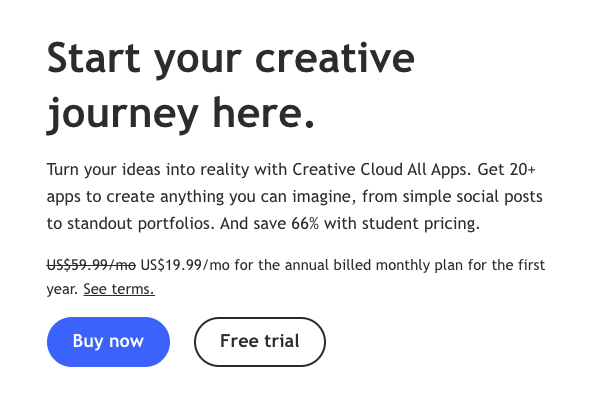Click the crossed-out US$59.99/mo price
Screen dimensions: 615x417
[91, 265]
